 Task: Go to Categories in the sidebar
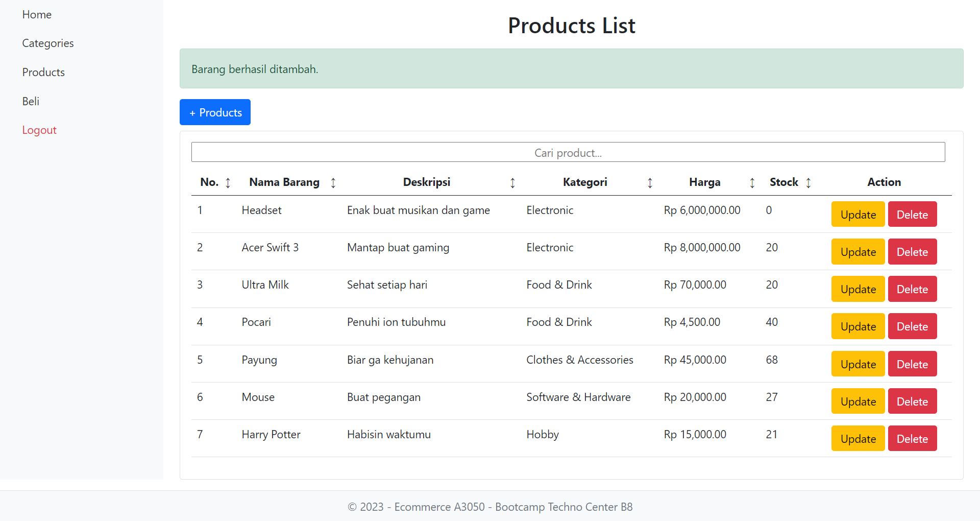48,43
